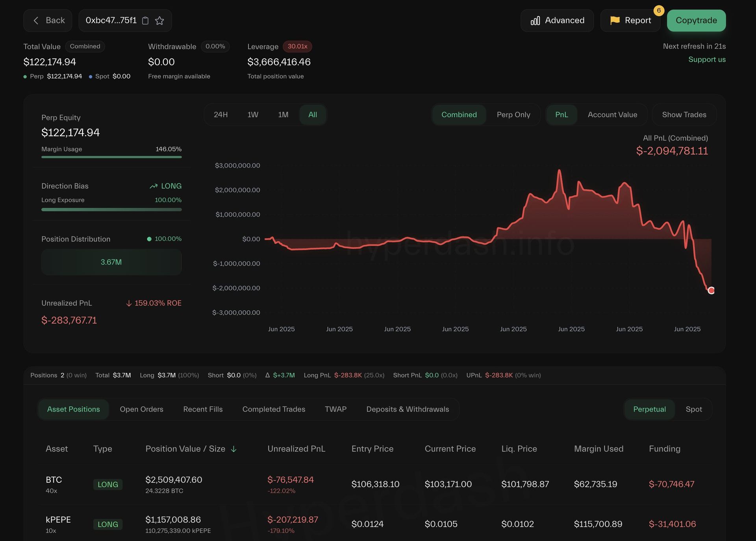Open the Support us link
Screen dimensions: 756x541
coord(707,59)
